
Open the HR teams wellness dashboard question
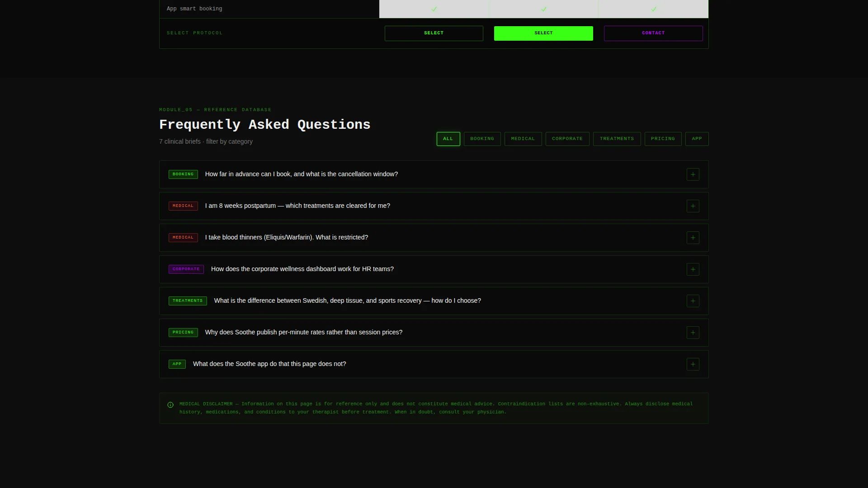click(x=434, y=269)
